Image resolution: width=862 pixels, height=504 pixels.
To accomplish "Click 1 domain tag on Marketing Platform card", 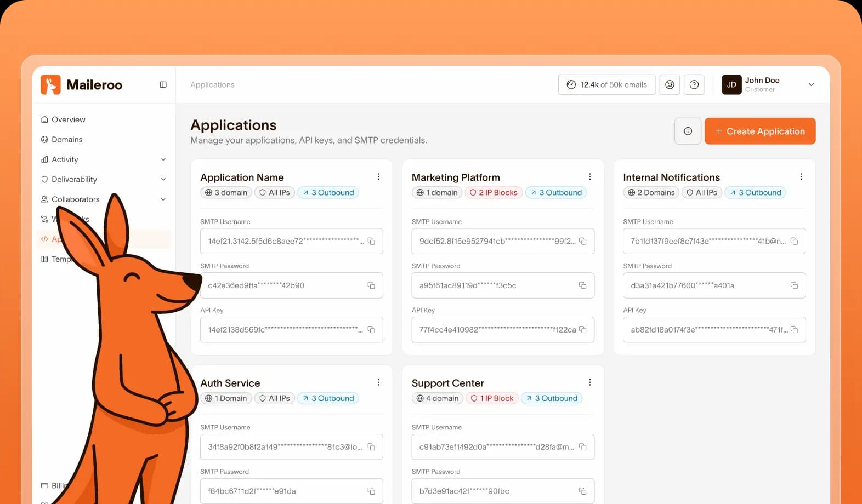I will [436, 192].
